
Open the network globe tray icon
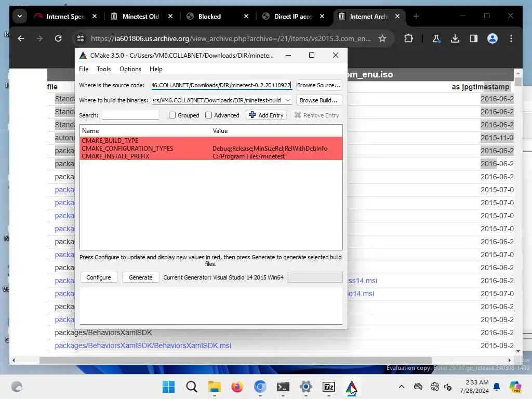[x=435, y=387]
